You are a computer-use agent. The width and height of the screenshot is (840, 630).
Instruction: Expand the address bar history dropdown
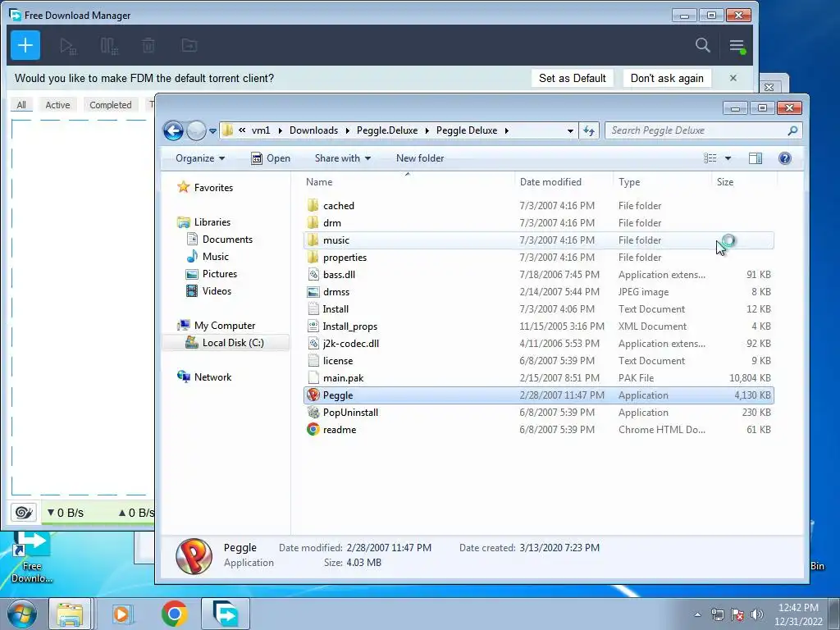coord(571,130)
